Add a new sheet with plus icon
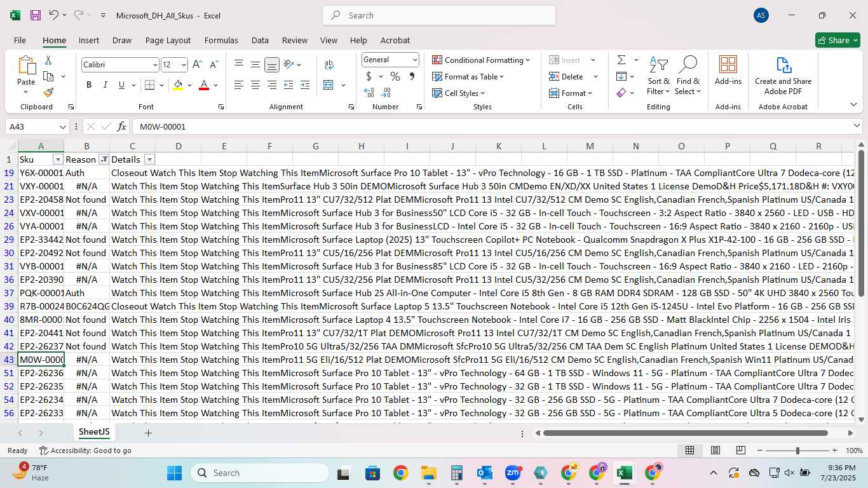 pos(148,433)
